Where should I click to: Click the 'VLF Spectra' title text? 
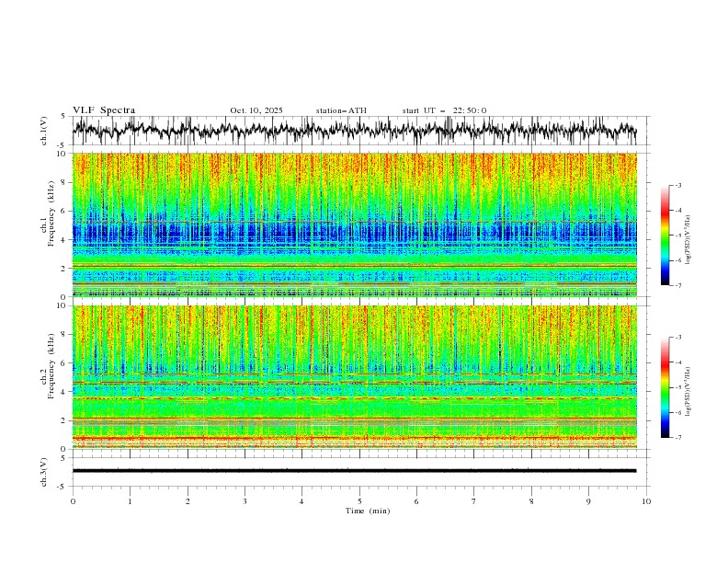point(104,110)
